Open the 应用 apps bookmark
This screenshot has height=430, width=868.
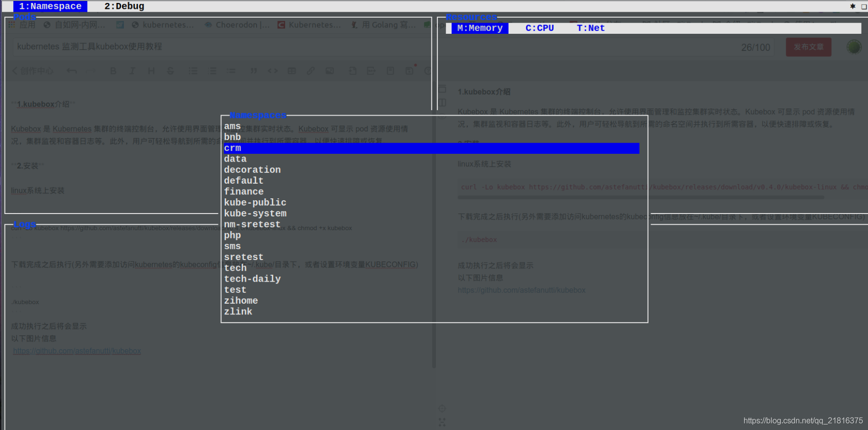click(22, 24)
